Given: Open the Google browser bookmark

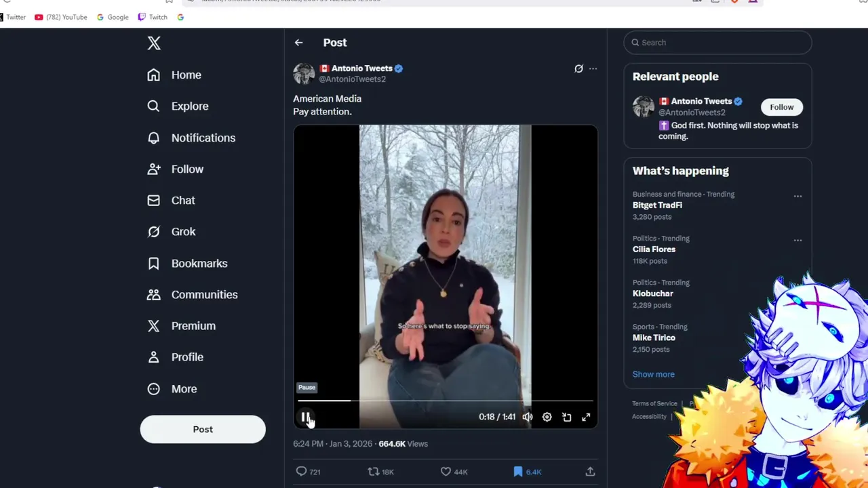Looking at the screenshot, I should tap(113, 17).
